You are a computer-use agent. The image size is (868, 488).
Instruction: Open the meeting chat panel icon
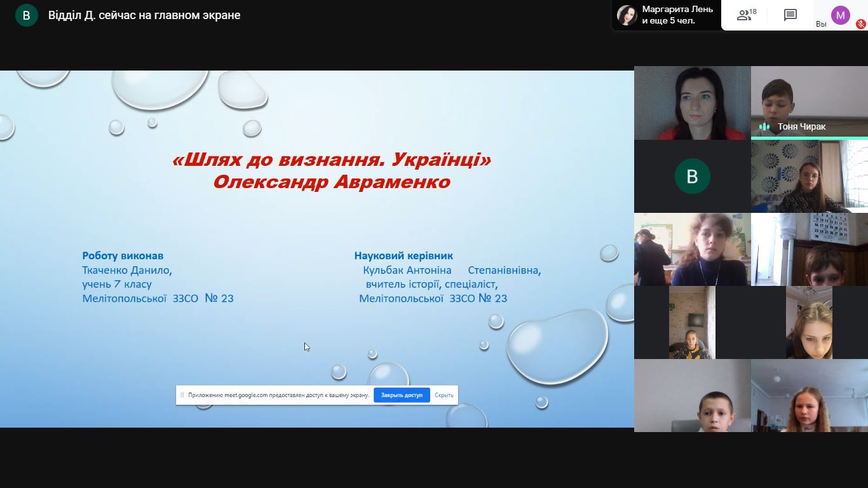point(790,15)
